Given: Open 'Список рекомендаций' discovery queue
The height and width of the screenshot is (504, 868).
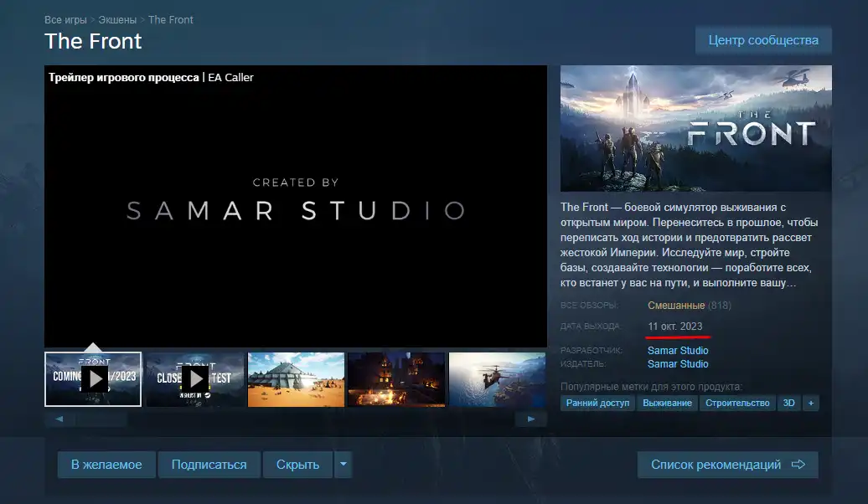Looking at the screenshot, I should (728, 465).
